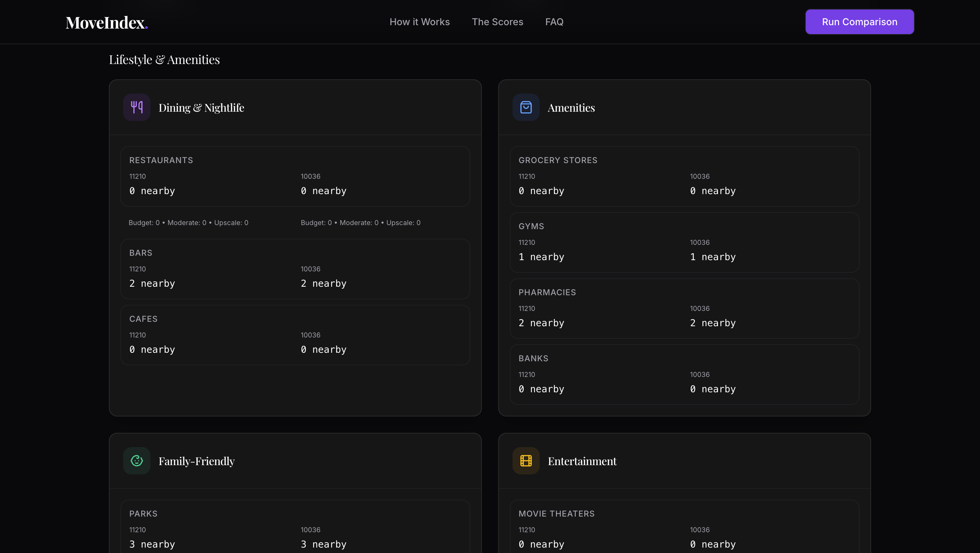Image resolution: width=980 pixels, height=553 pixels.
Task: Click the CAFES card
Action: click(295, 335)
